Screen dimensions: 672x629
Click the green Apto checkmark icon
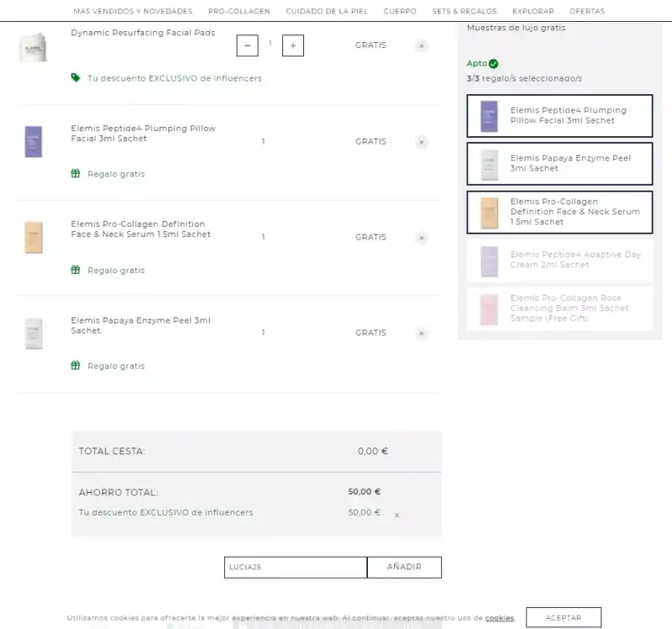click(494, 64)
